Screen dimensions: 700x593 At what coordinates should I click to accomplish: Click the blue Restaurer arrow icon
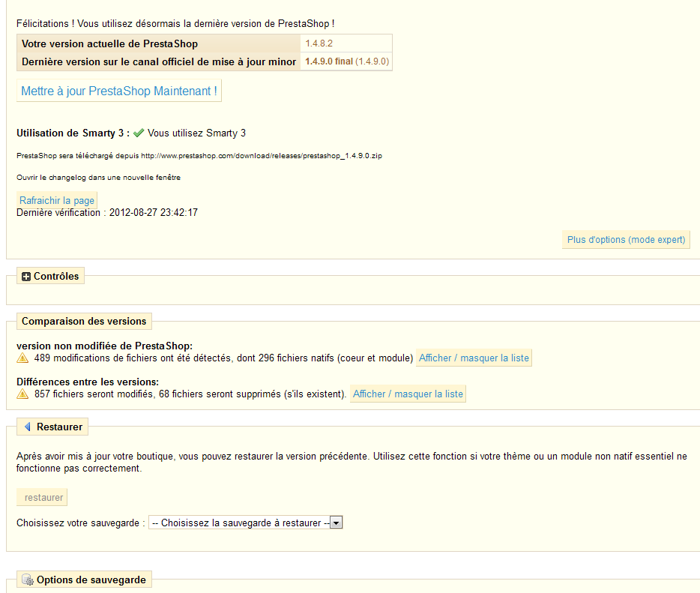point(28,427)
